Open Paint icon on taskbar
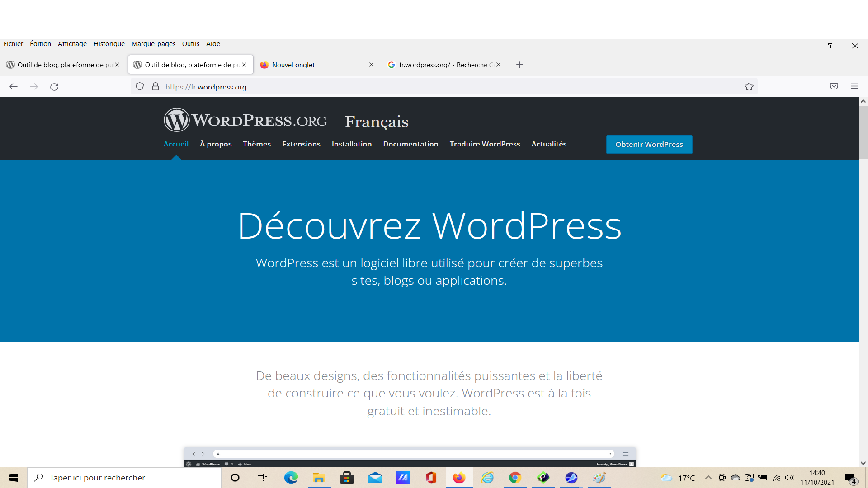The height and width of the screenshot is (488, 868). click(599, 478)
